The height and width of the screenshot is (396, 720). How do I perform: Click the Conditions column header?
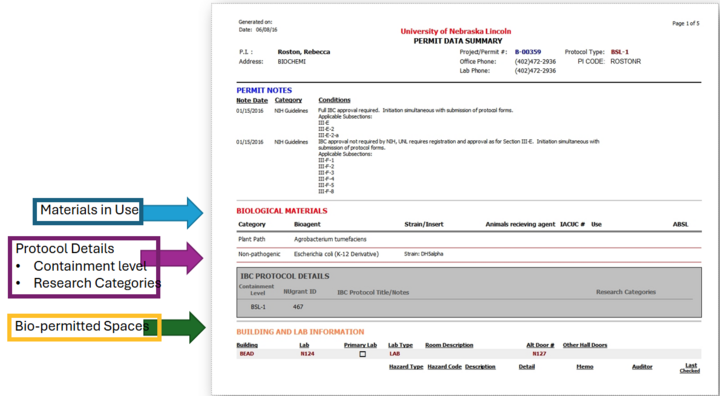[334, 100]
